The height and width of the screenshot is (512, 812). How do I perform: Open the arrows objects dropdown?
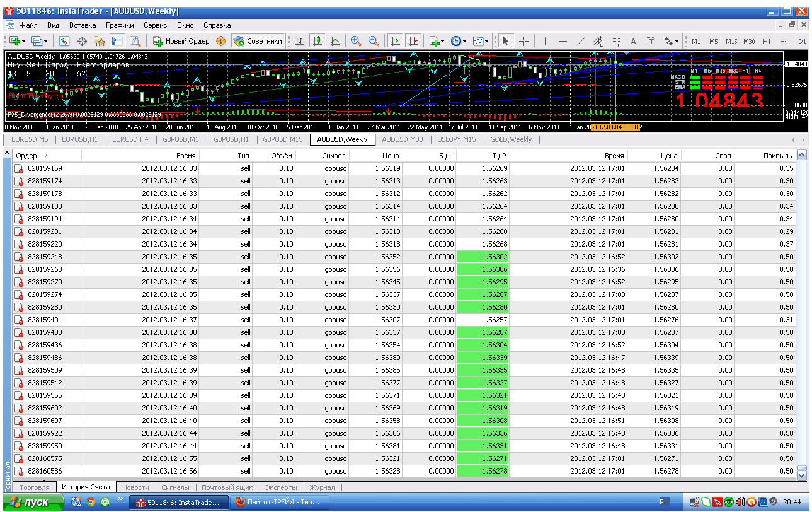tap(672, 41)
